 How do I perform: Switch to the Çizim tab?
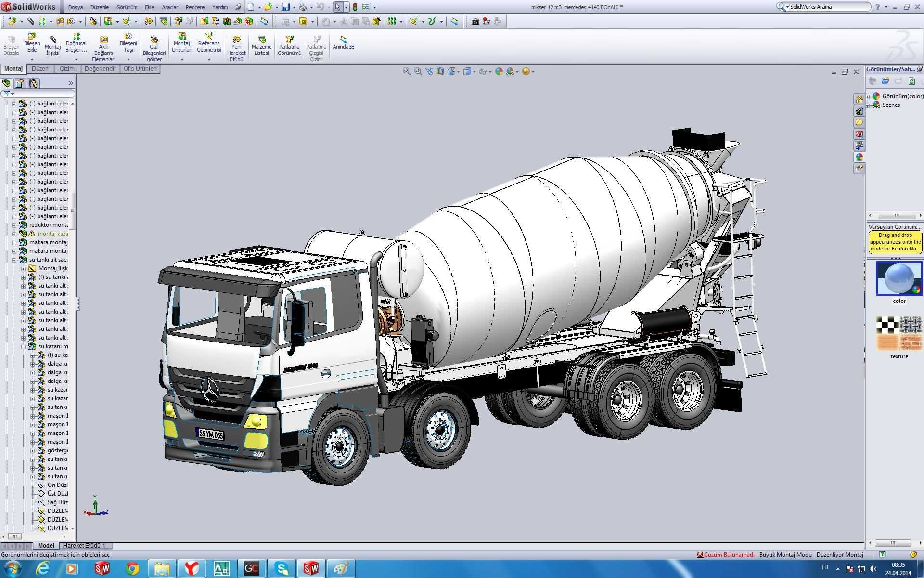pos(67,69)
